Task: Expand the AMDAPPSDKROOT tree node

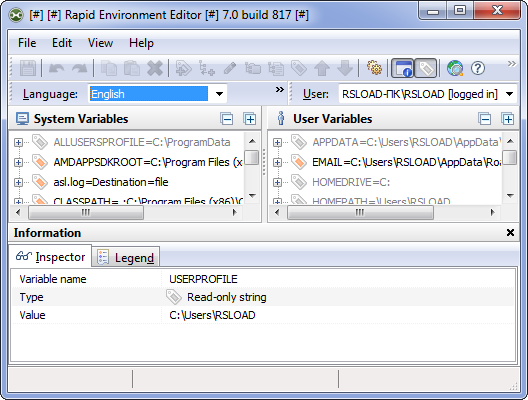Action: point(18,163)
